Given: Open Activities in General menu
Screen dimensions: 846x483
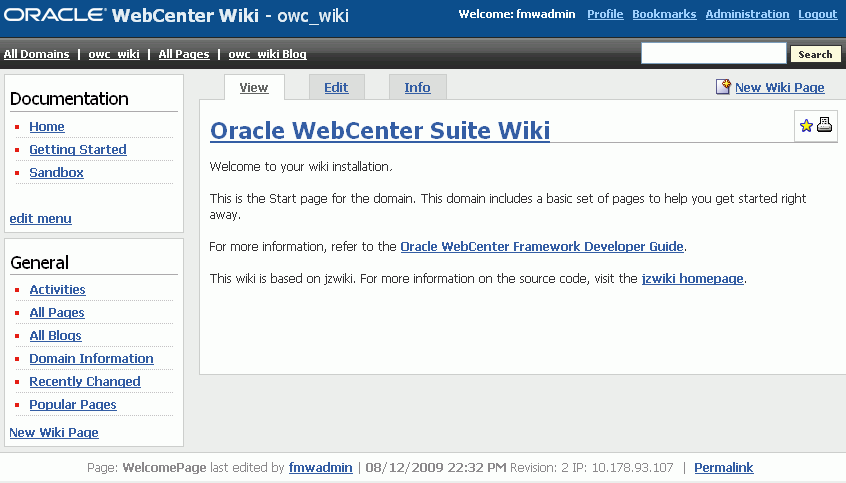Looking at the screenshot, I should click(57, 290).
